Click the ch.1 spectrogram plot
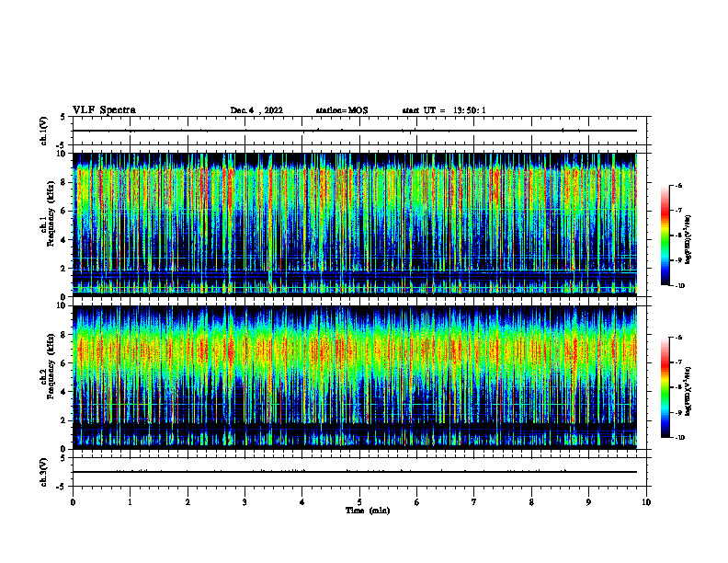Viewport: 728px width, 563px height. coord(359,224)
